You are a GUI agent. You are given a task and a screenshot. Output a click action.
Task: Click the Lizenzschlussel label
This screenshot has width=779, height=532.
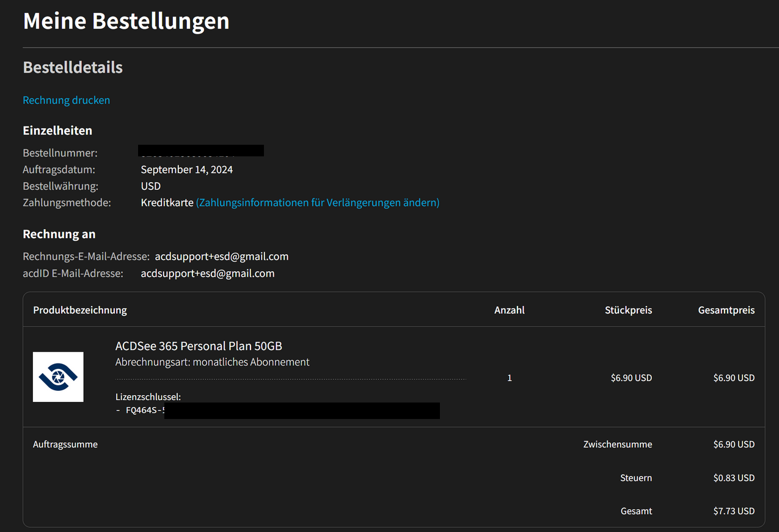click(x=148, y=397)
